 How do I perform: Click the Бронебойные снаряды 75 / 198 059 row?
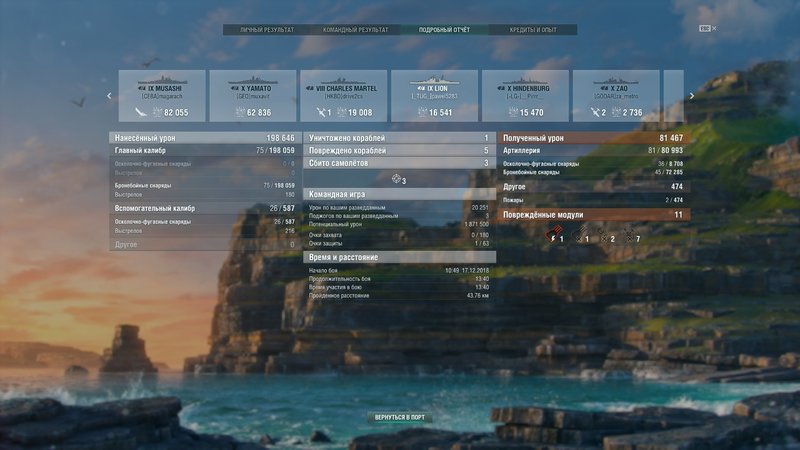pos(204,185)
